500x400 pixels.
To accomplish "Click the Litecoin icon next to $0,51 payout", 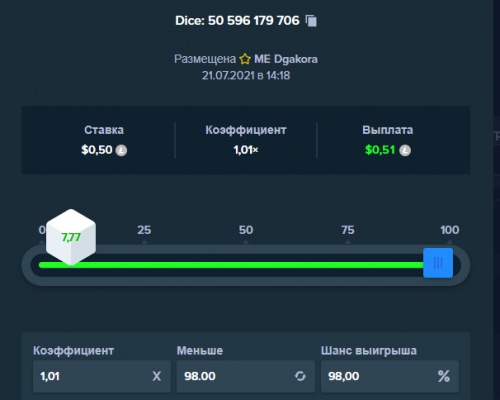I will [x=405, y=150].
